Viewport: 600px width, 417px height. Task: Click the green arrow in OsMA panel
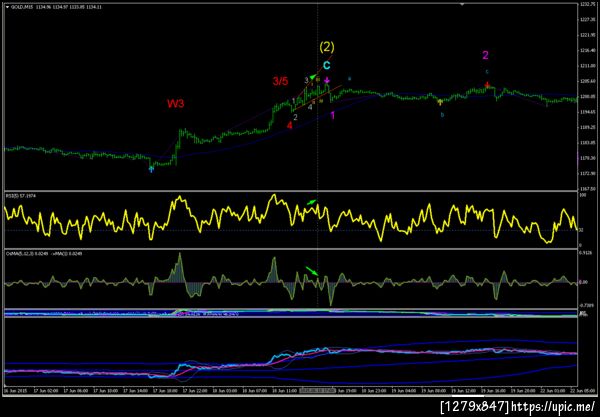tap(311, 270)
